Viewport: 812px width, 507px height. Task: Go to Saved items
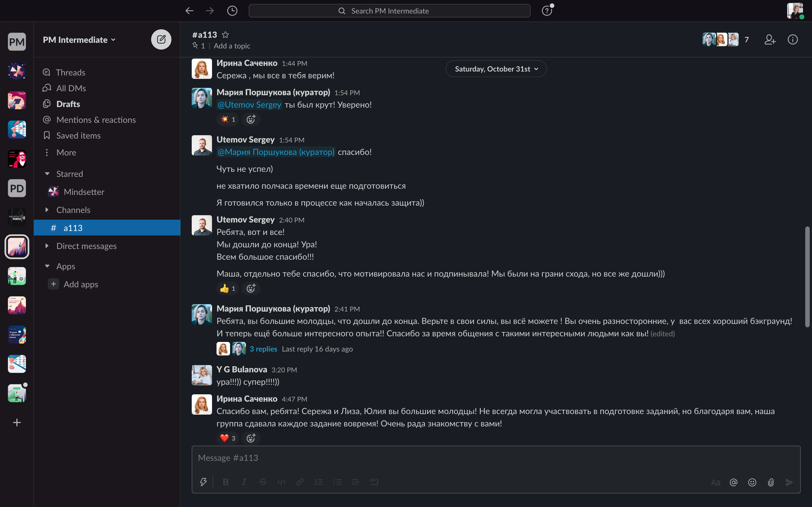[78, 135]
